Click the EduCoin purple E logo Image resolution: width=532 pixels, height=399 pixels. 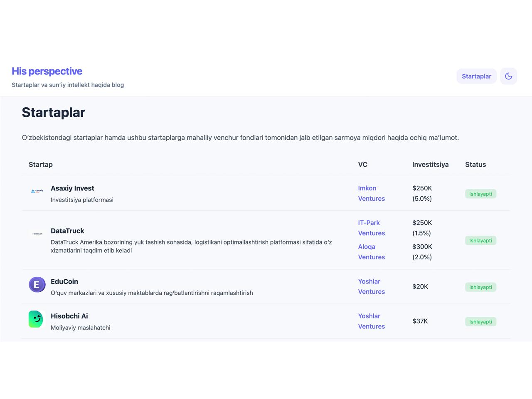[37, 285]
